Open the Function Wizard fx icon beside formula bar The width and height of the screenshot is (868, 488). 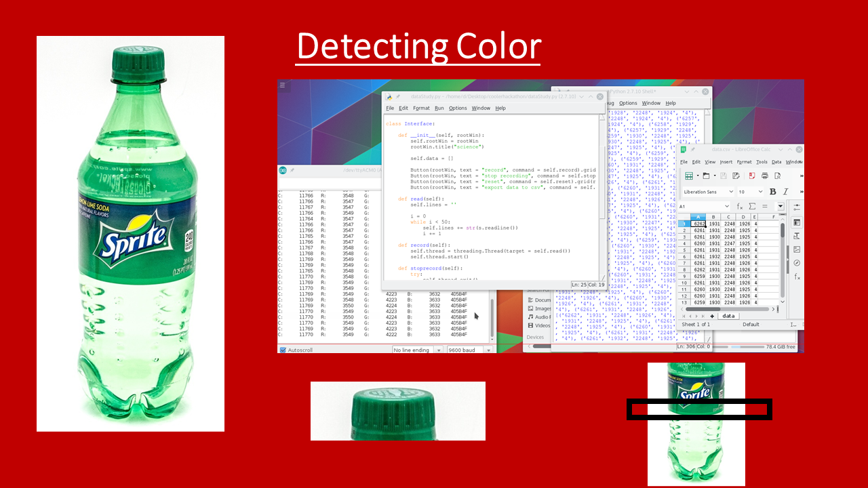tap(740, 206)
